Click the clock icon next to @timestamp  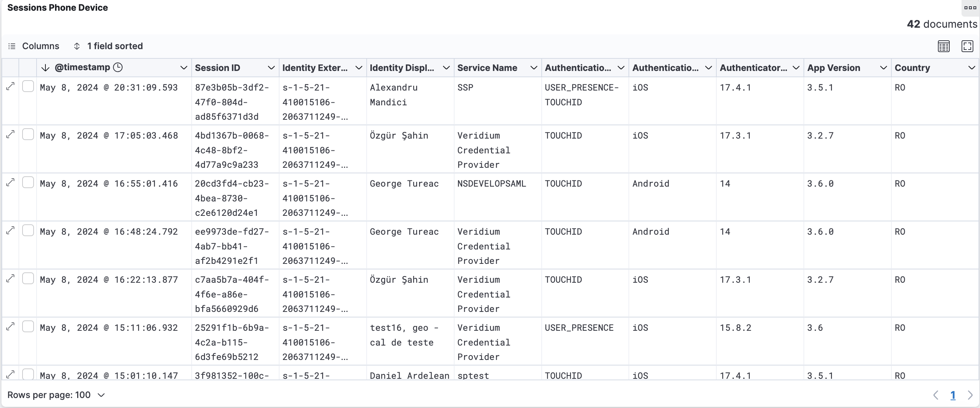pyautogui.click(x=118, y=67)
